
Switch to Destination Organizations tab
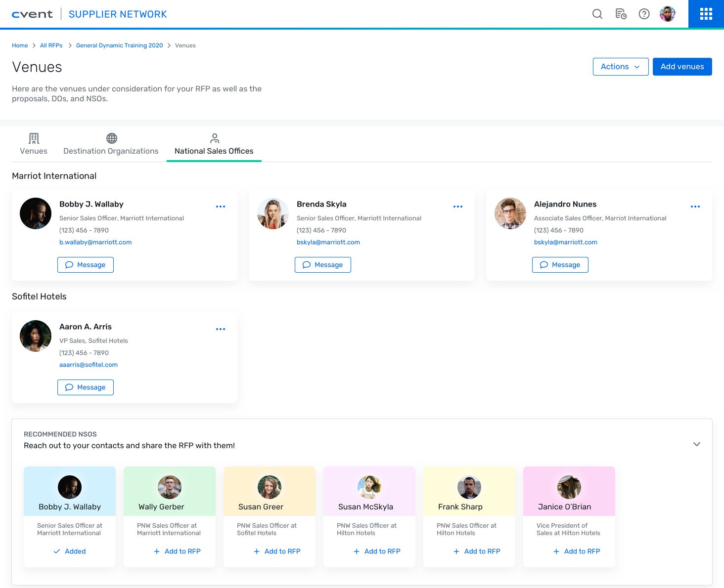(111, 144)
